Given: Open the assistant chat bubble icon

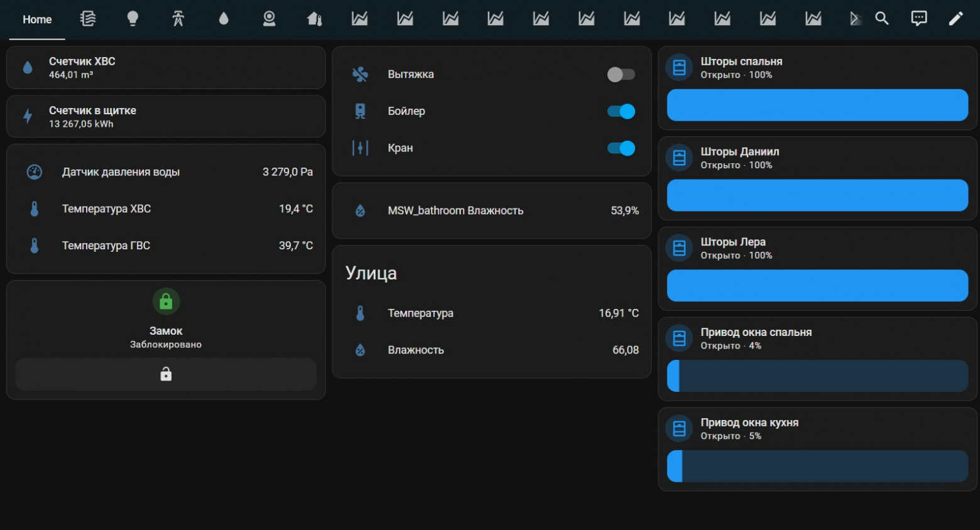Looking at the screenshot, I should pyautogui.click(x=918, y=19).
